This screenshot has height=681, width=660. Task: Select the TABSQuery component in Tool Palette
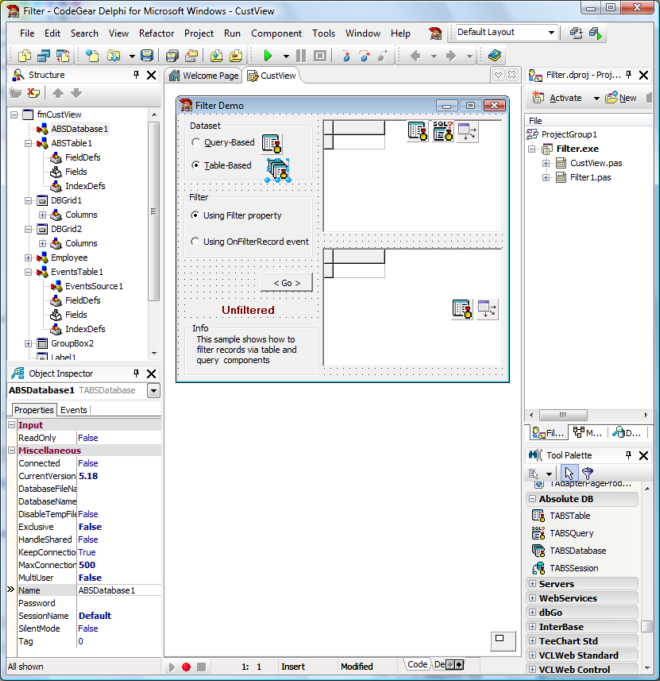[x=571, y=533]
